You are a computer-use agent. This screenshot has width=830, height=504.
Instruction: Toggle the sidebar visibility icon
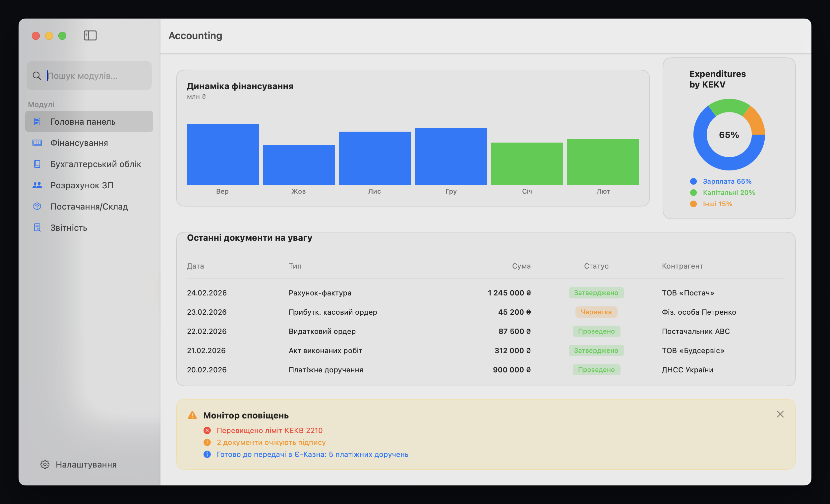pos(90,35)
